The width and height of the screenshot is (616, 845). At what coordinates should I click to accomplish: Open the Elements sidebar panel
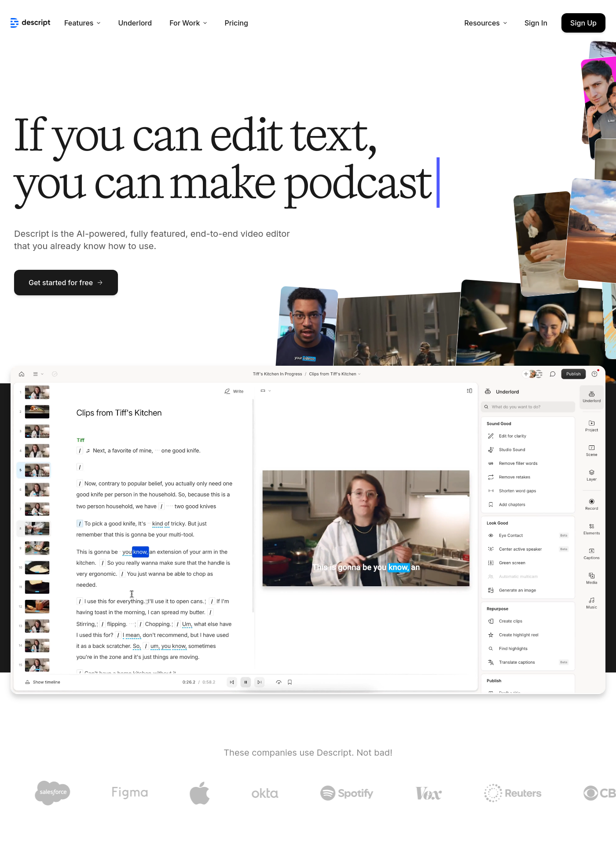click(591, 529)
